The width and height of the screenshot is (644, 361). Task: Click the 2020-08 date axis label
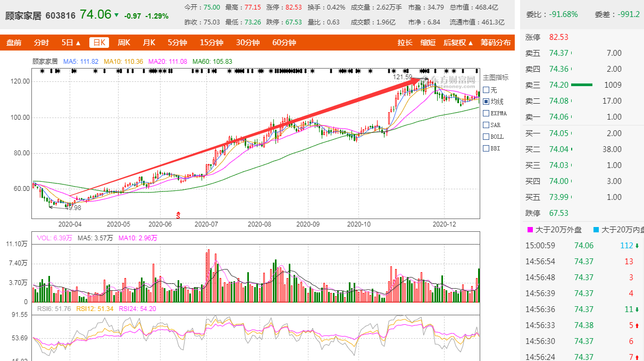260,224
